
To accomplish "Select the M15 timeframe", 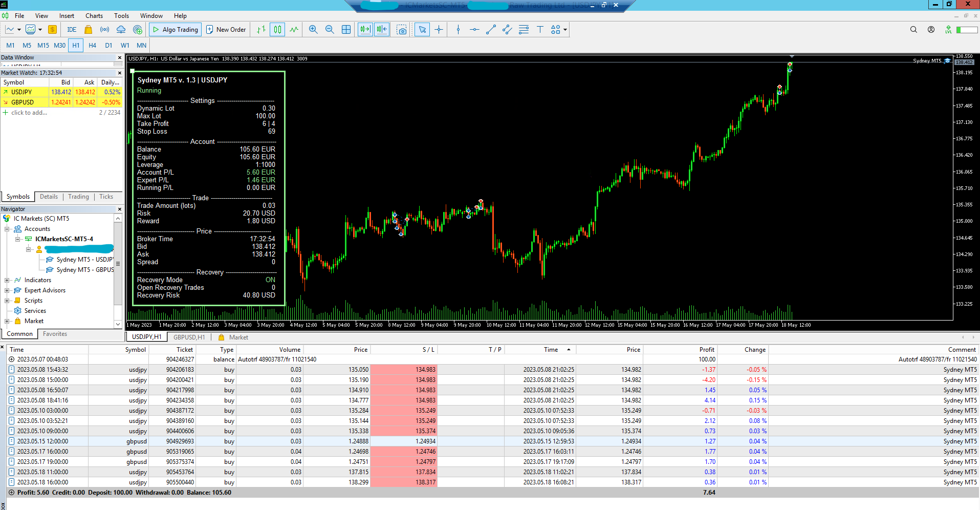I will click(x=43, y=46).
